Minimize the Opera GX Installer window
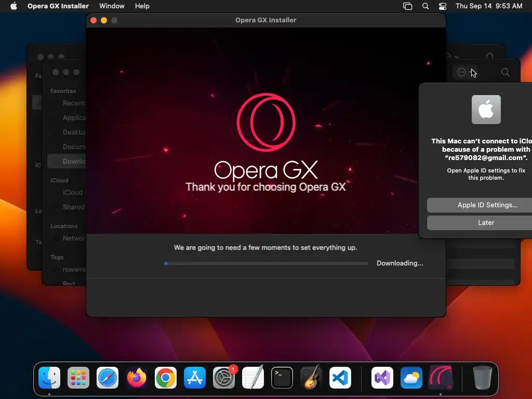Screen dimensions: 532x399 (x=104, y=20)
